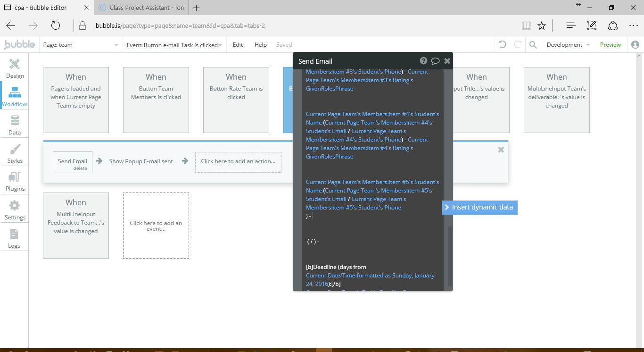Click the Send Email panel scrollbar

[450, 256]
